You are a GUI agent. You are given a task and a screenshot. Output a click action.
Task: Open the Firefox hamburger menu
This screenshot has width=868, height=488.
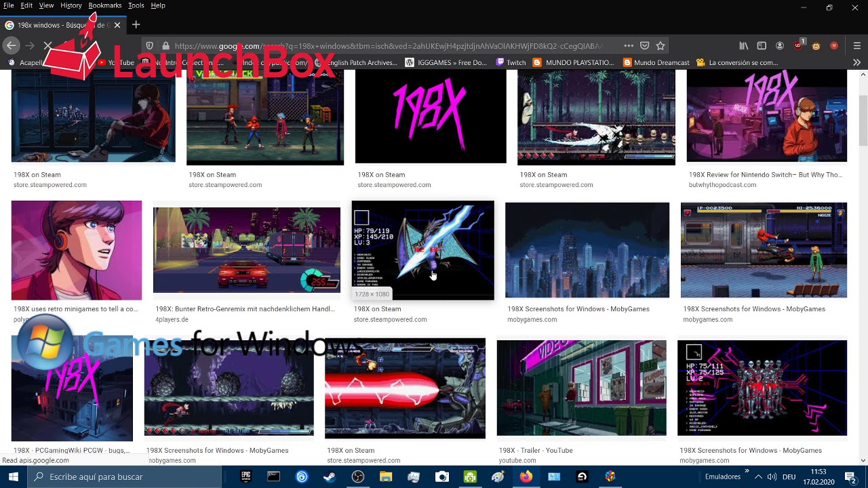857,46
